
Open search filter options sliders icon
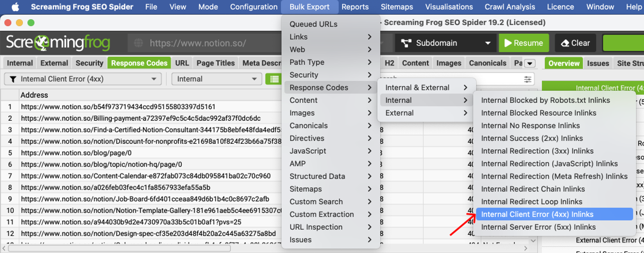(x=528, y=79)
